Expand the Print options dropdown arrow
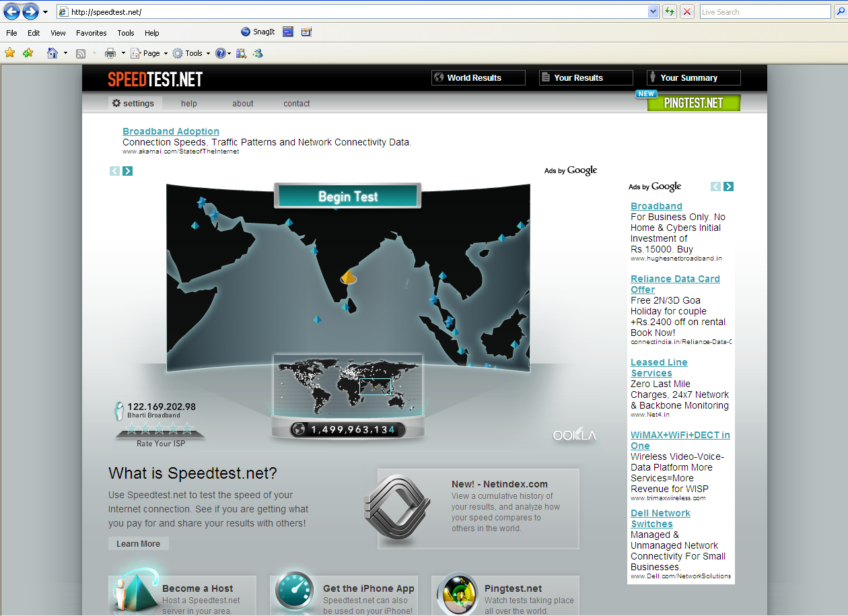 (x=123, y=53)
